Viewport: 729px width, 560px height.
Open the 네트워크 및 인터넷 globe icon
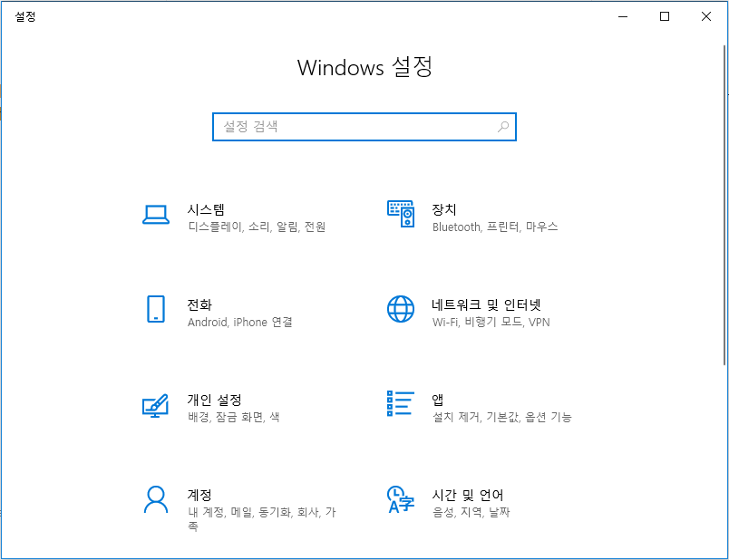pyautogui.click(x=401, y=309)
